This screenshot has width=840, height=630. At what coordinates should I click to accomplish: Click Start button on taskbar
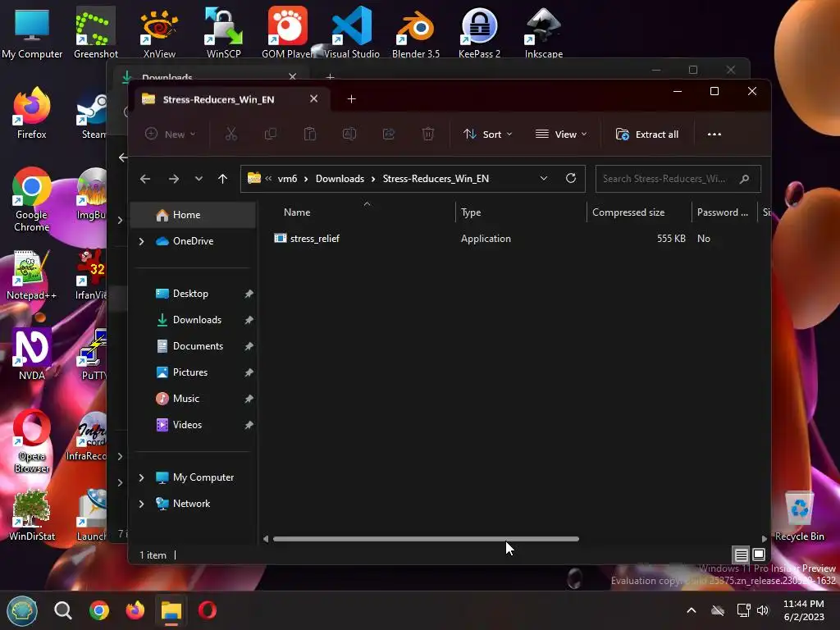(x=22, y=610)
